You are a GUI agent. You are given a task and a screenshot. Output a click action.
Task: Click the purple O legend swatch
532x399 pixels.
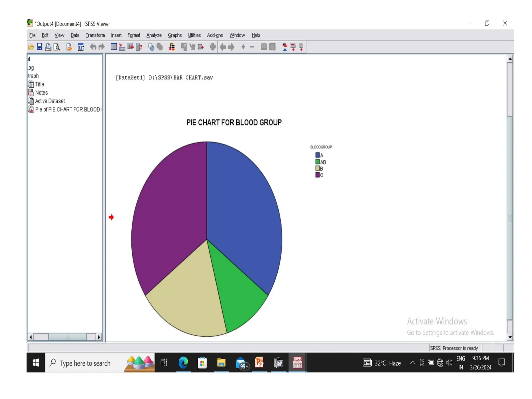pyautogui.click(x=317, y=175)
